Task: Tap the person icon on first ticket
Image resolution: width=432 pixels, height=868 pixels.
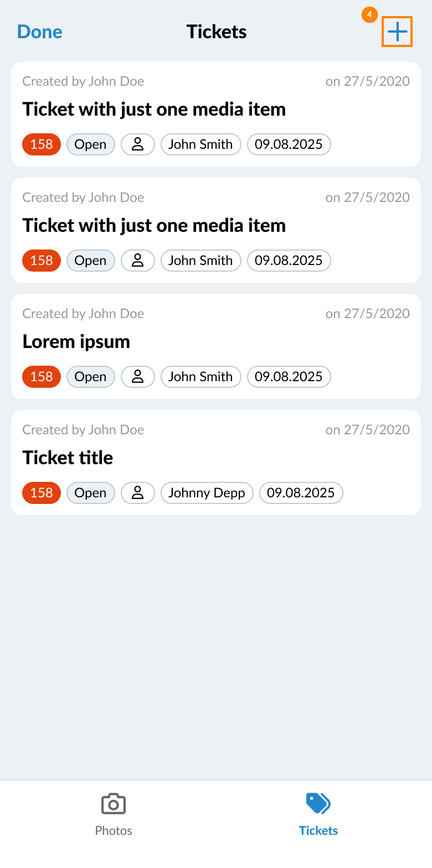Action: [x=138, y=144]
